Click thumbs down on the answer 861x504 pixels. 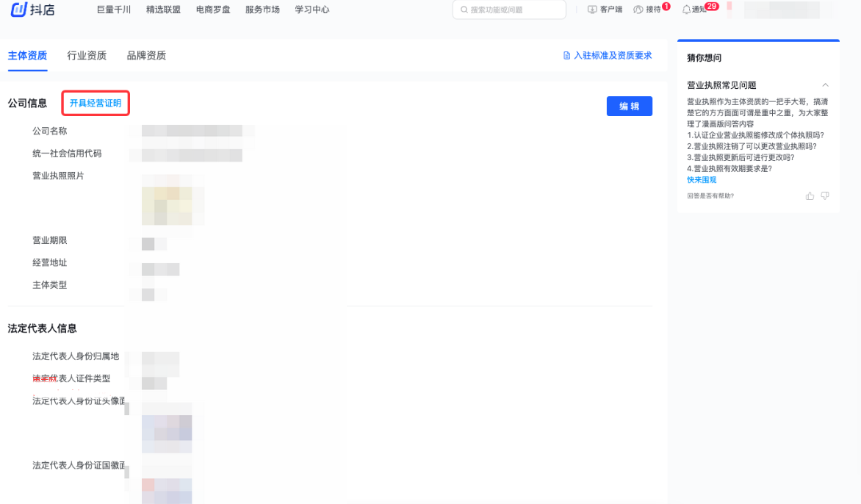(x=825, y=196)
